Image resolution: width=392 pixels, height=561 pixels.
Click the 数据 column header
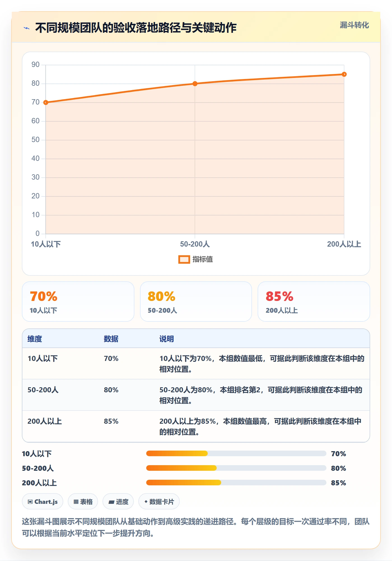(x=111, y=339)
